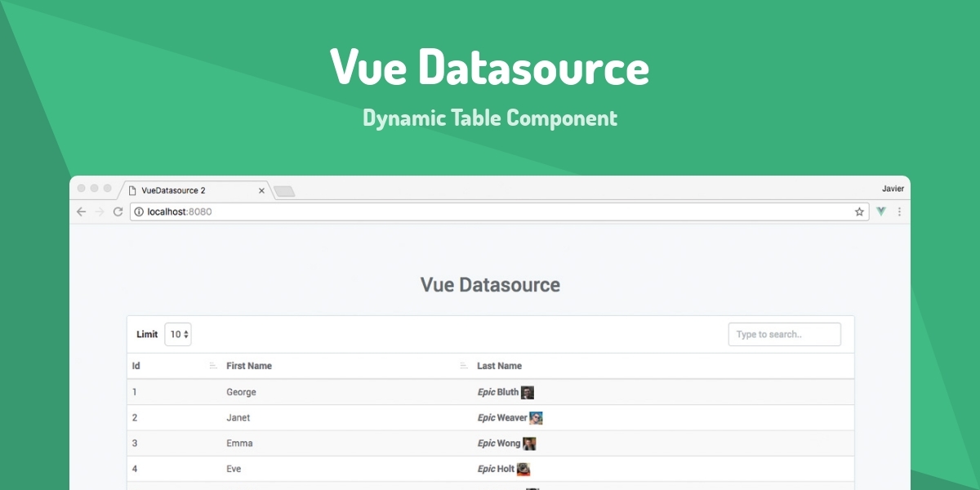Close the VueDatasource 2 tab

click(x=261, y=190)
